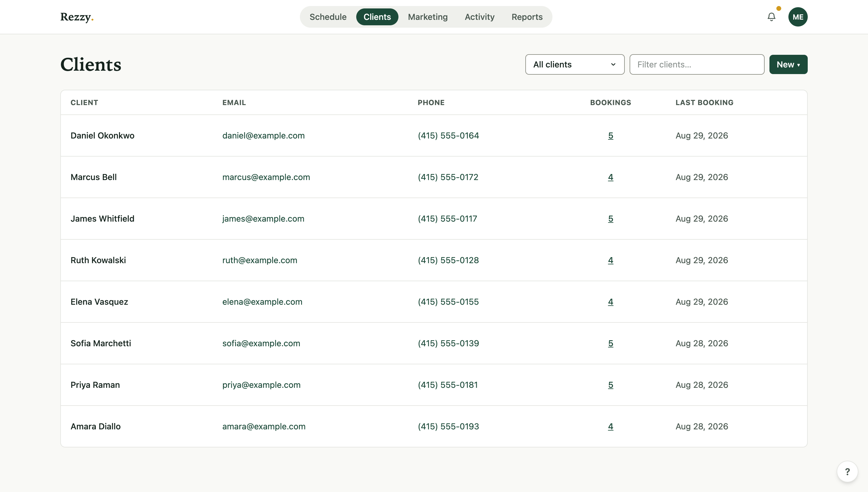Select client name Ruth Kowalski
This screenshot has width=868, height=492.
[x=98, y=260]
